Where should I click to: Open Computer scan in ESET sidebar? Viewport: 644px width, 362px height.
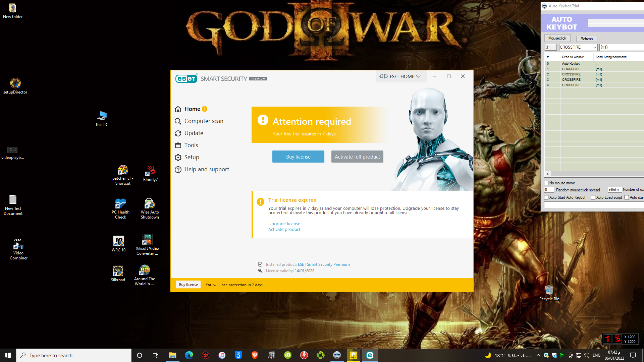pyautogui.click(x=199, y=121)
